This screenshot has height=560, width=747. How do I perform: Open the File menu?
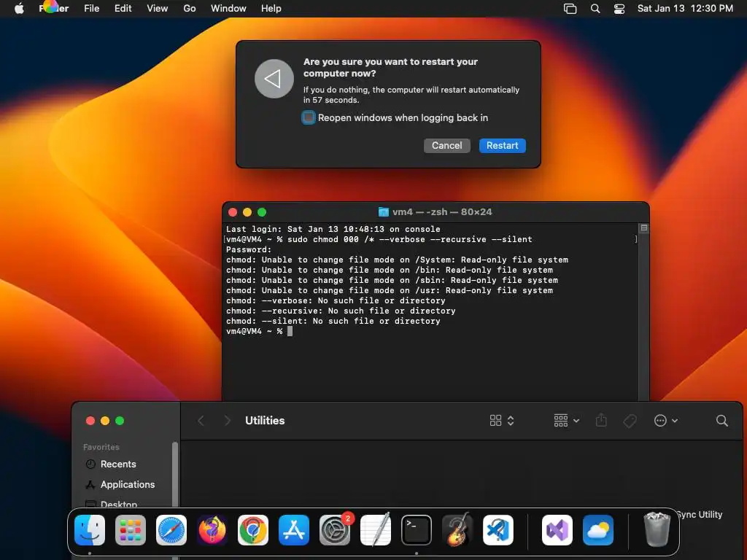point(91,9)
